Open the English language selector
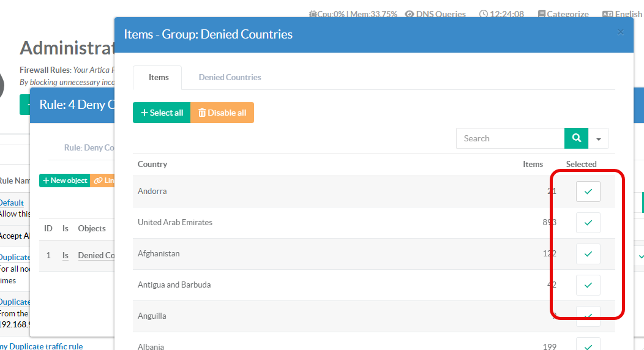This screenshot has width=644, height=350. coord(622,14)
